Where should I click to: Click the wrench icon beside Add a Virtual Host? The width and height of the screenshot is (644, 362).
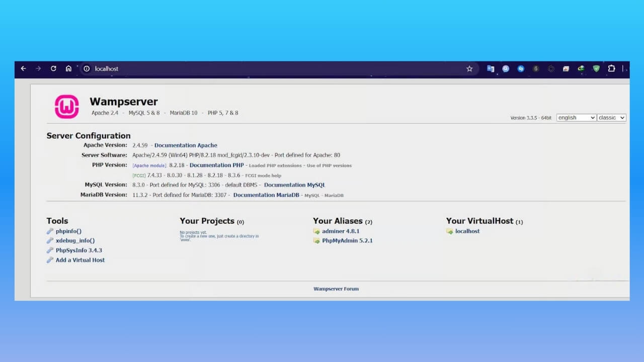tap(50, 260)
